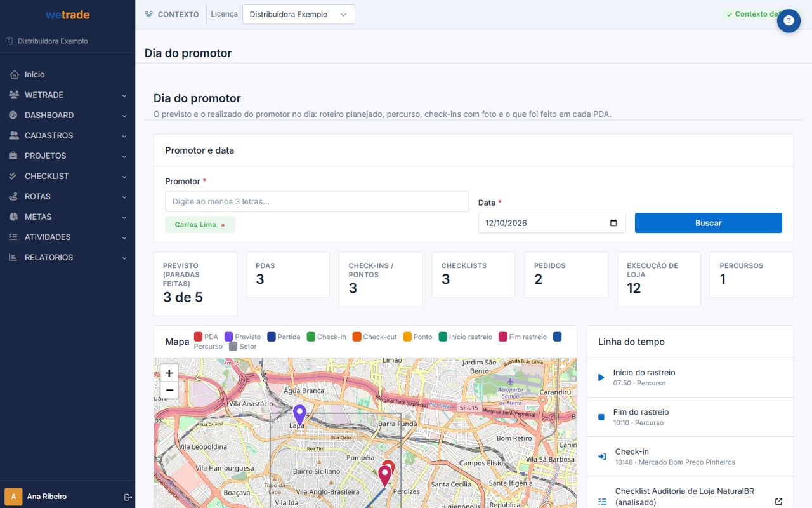Focus the Promotor search field

pyautogui.click(x=317, y=202)
